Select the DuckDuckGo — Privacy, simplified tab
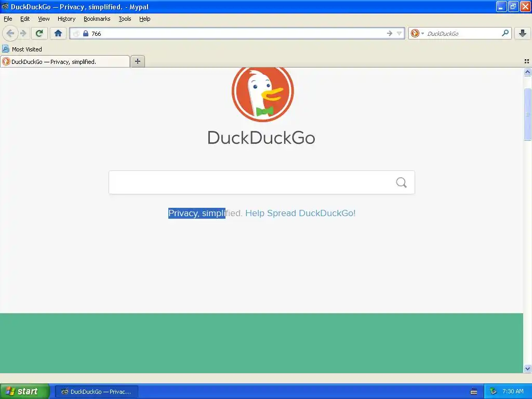The width and height of the screenshot is (532, 399). point(65,61)
